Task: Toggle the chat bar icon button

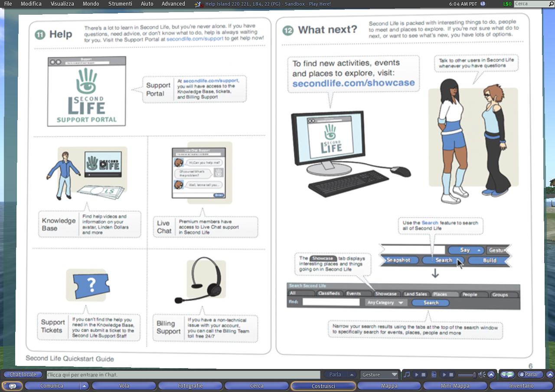Action: (x=13, y=386)
